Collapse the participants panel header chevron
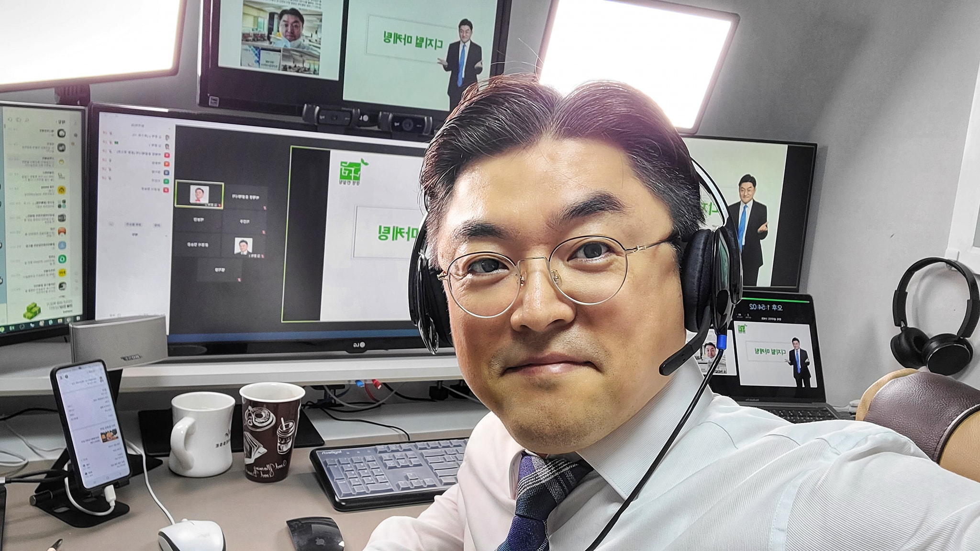The image size is (980, 551). click(x=169, y=129)
